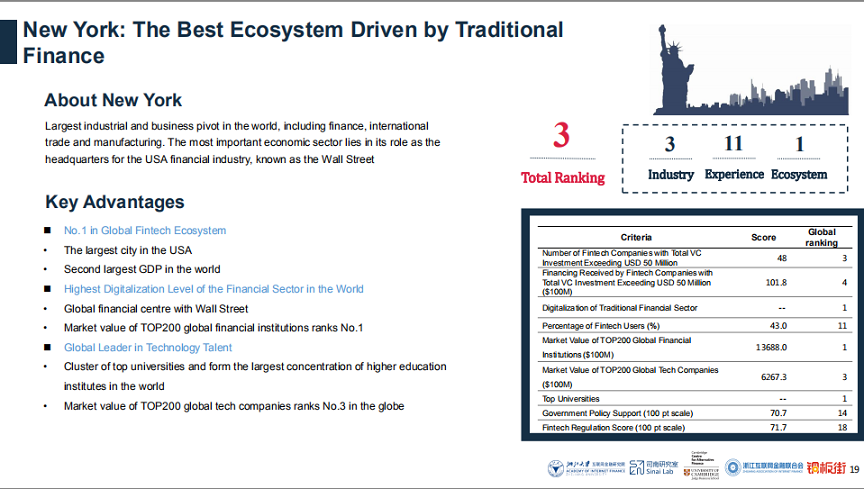
Task: Select 'Fintech Regulation Score (100 pt scale)'
Action: 613,427
